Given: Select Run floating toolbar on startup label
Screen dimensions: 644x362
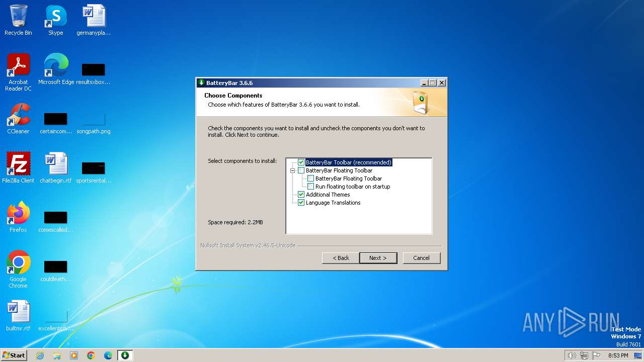Looking at the screenshot, I should 353,187.
